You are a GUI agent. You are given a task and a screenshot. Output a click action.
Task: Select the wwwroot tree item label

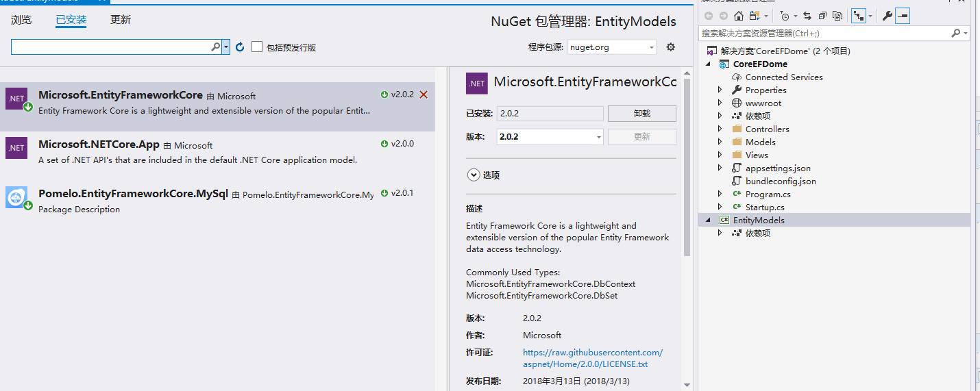point(763,103)
